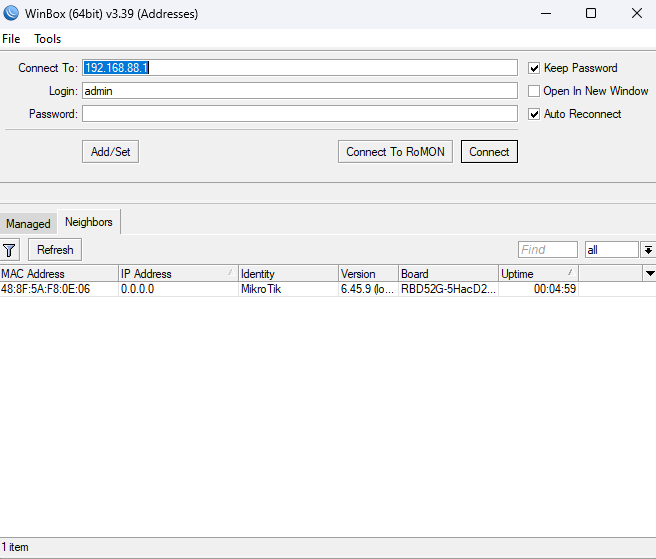This screenshot has width=656, height=559.
Task: Click the 6.45.9 version cell
Action: click(367, 289)
